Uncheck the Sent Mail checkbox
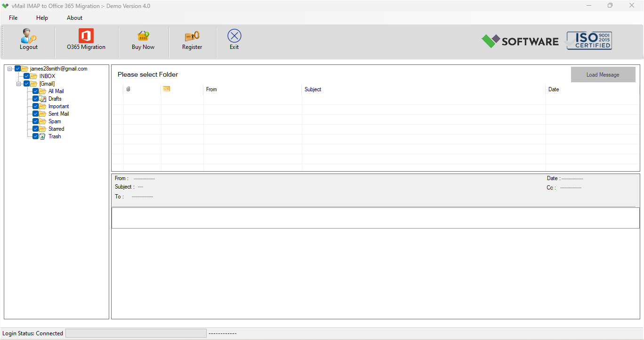This screenshot has height=340, width=644. coord(36,114)
